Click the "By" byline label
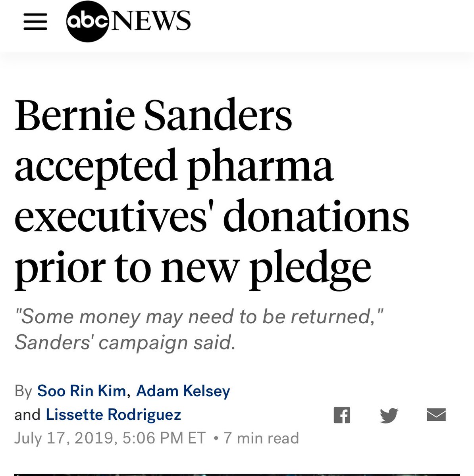 pos(23,391)
